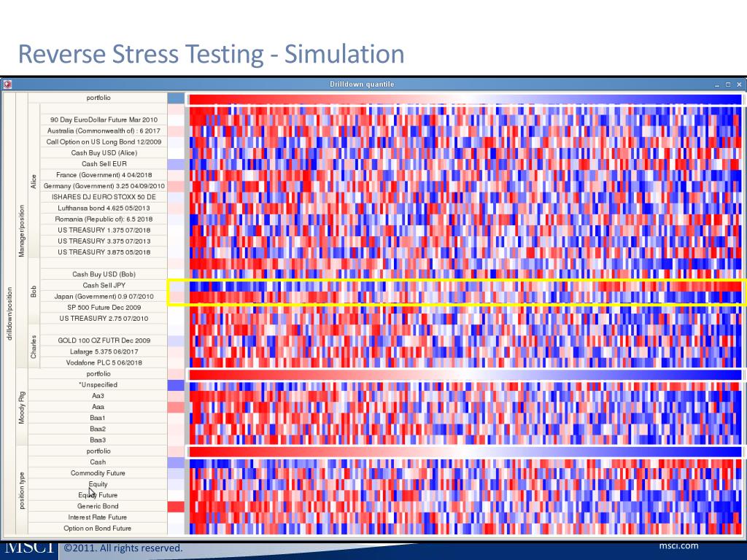This screenshot has height=560, width=747.
Task: Select the Commodity Future label
Action: 98,472
